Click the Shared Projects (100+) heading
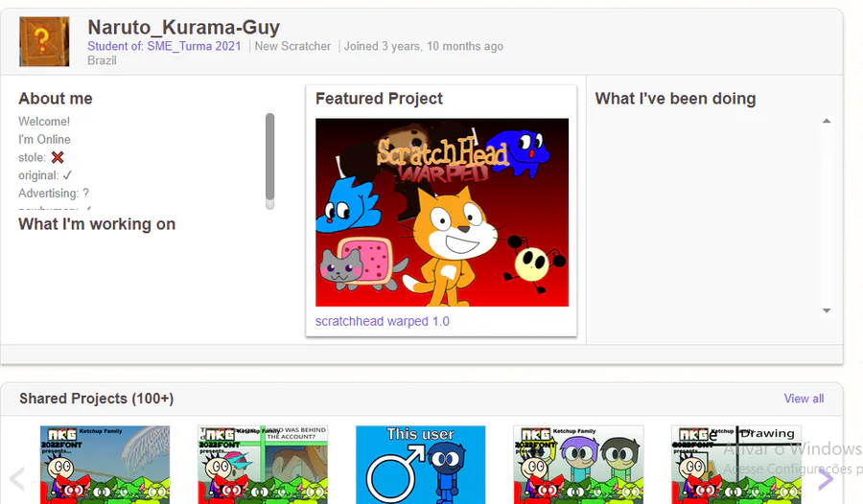Viewport: 863px width, 504px height. coord(96,399)
